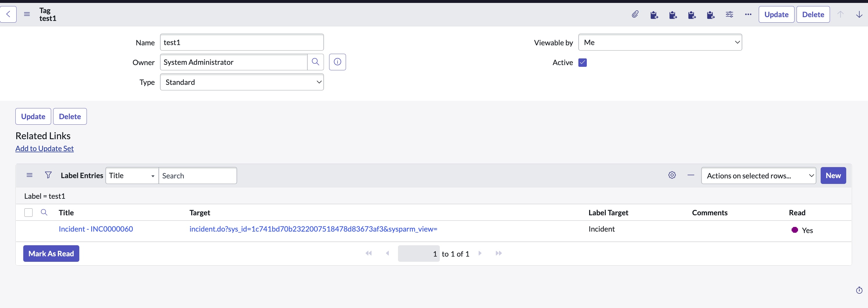Open the attachments paperclip icon
This screenshot has width=868, height=308.
tap(635, 14)
